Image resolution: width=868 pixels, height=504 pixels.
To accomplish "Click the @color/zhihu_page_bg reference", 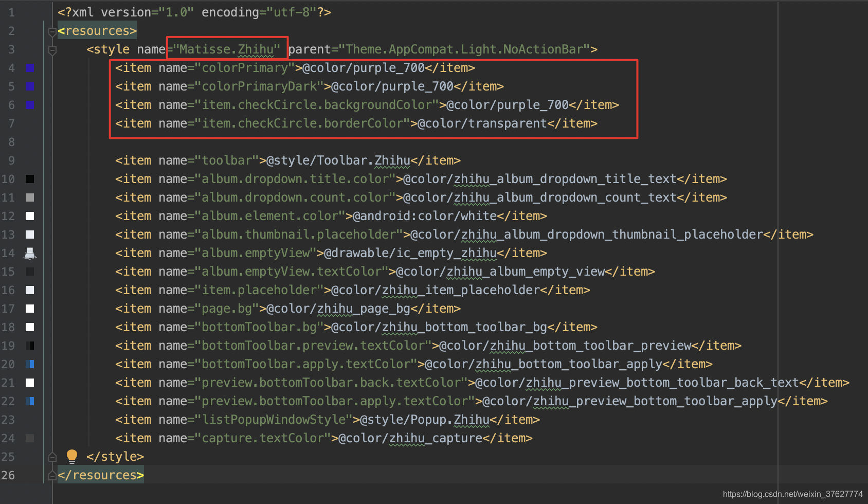I will pos(338,309).
